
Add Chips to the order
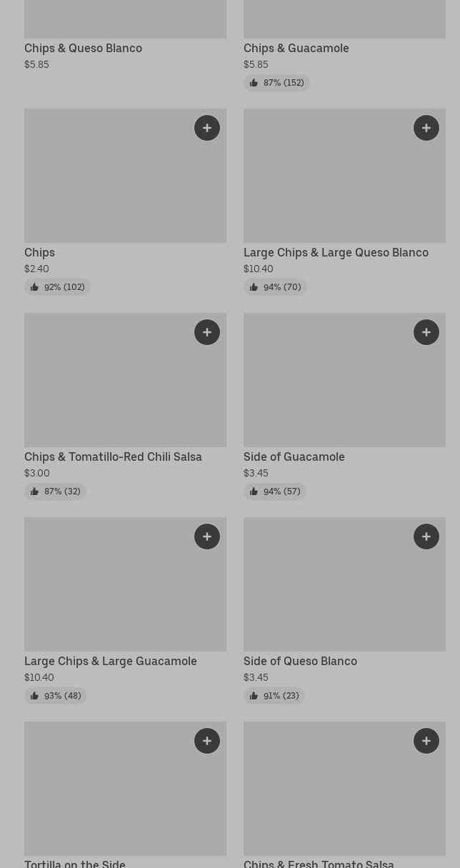tap(207, 128)
